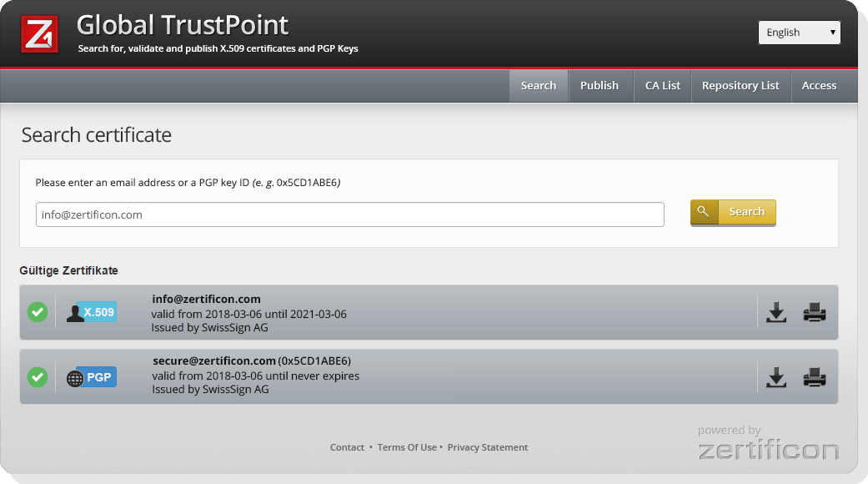
Task: Click the X.509 certificate type badge
Action: click(x=92, y=312)
